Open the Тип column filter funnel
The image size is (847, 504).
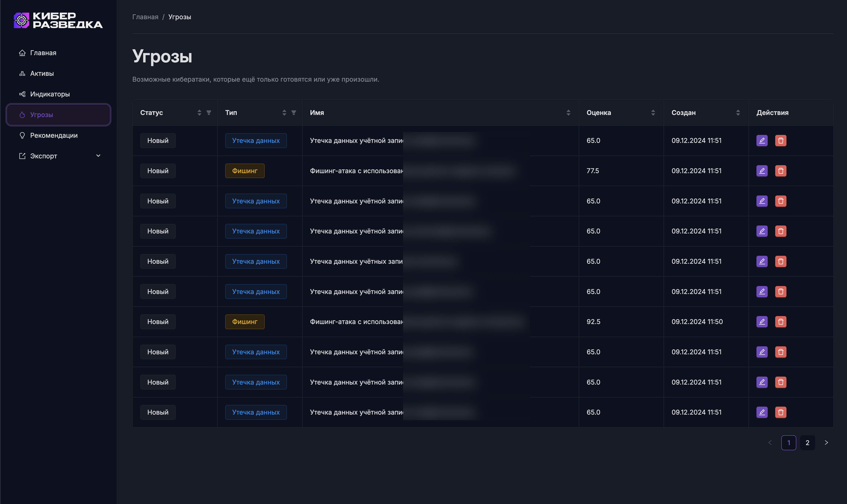294,113
